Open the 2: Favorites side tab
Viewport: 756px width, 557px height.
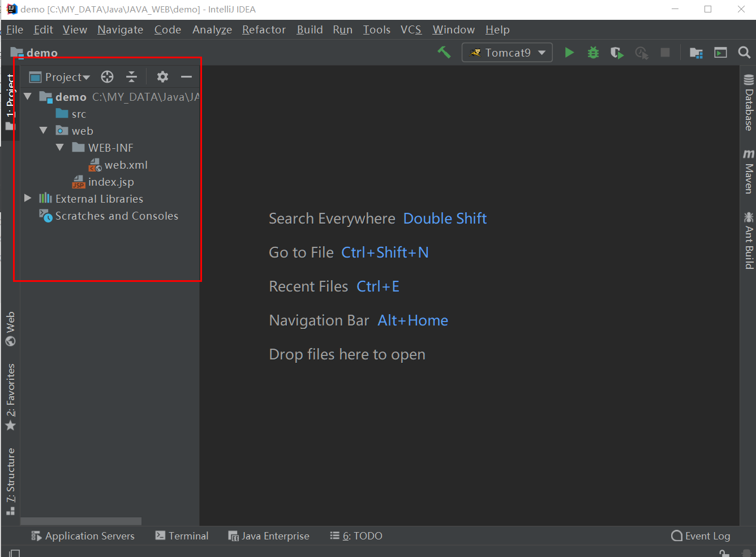10,397
